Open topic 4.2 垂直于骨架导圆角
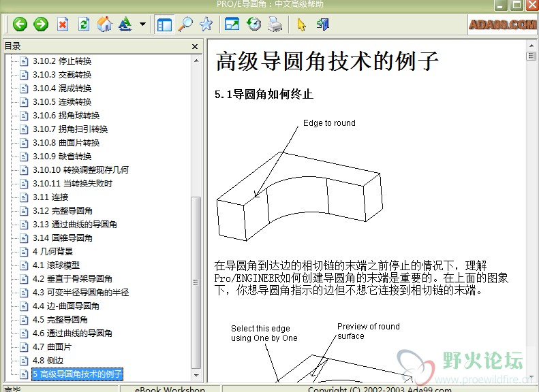Viewport: 539px width, 392px height. tap(72, 279)
